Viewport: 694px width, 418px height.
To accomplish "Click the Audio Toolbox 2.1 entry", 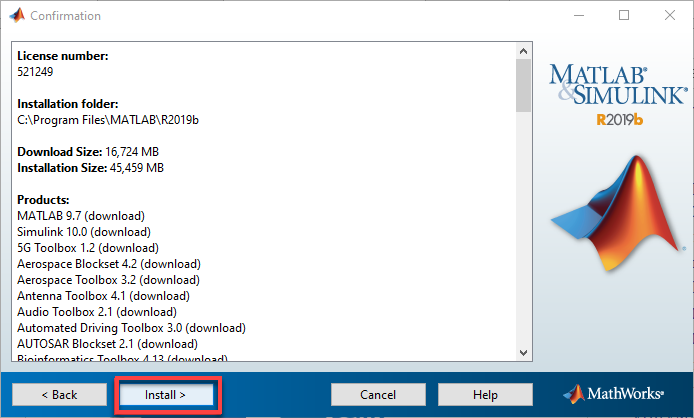I will [x=97, y=312].
